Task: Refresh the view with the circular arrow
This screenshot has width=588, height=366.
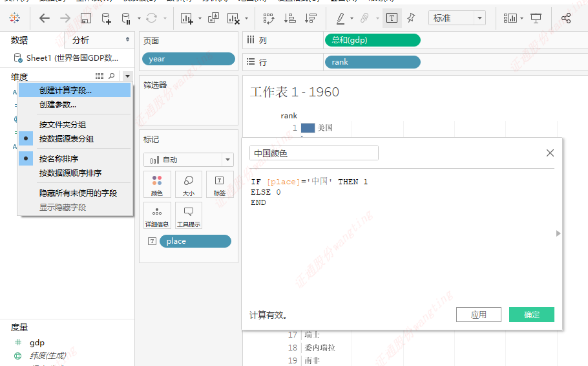Action: tap(151, 18)
